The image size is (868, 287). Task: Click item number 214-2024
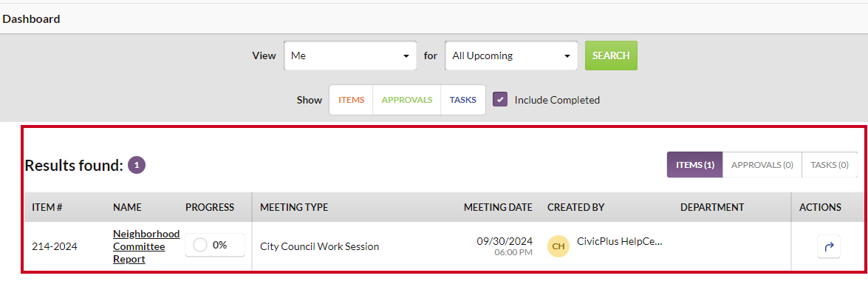pyautogui.click(x=54, y=246)
